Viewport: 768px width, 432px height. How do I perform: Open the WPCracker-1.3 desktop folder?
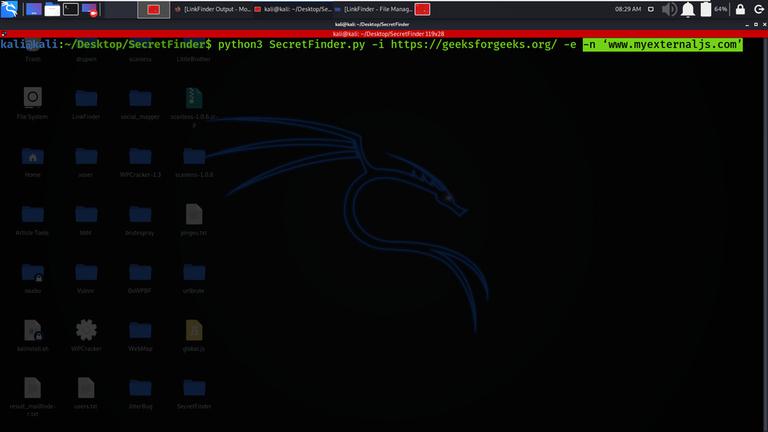[x=140, y=162]
